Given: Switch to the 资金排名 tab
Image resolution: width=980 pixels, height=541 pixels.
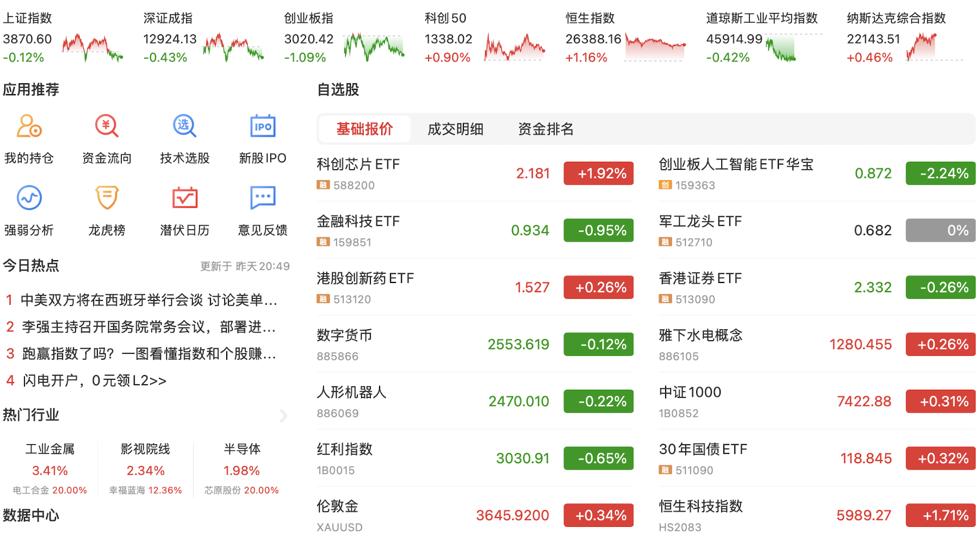Looking at the screenshot, I should coord(545,129).
